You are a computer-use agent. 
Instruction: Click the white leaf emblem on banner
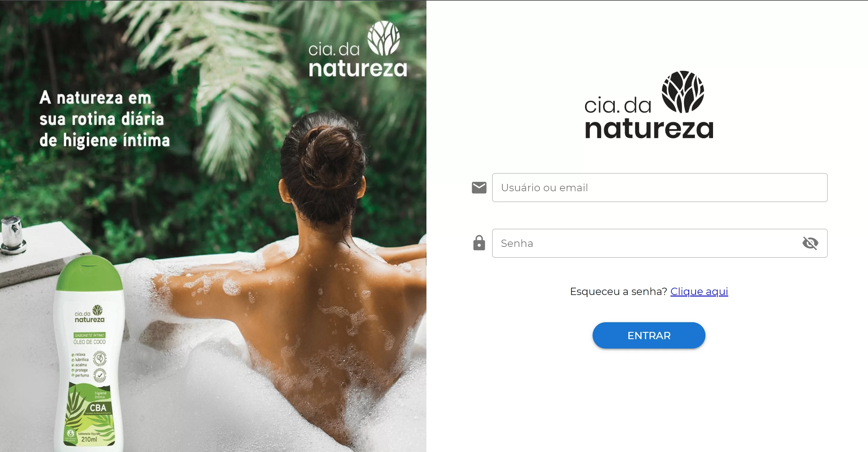(x=383, y=38)
